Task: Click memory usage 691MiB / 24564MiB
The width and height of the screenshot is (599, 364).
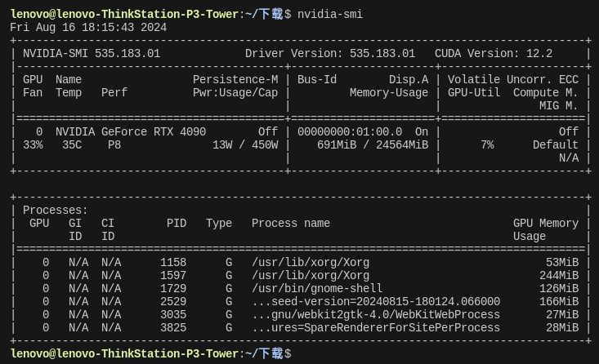Action: [x=373, y=145]
